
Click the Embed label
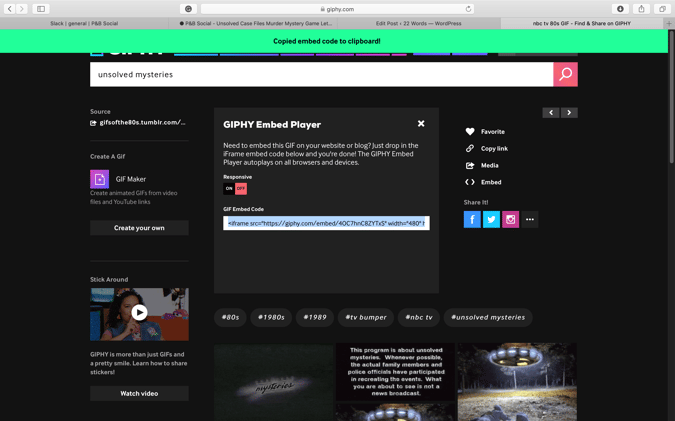click(491, 182)
